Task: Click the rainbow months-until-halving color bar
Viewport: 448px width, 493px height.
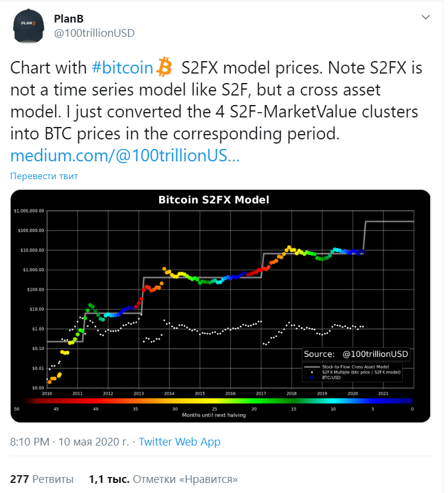Action: click(214, 402)
